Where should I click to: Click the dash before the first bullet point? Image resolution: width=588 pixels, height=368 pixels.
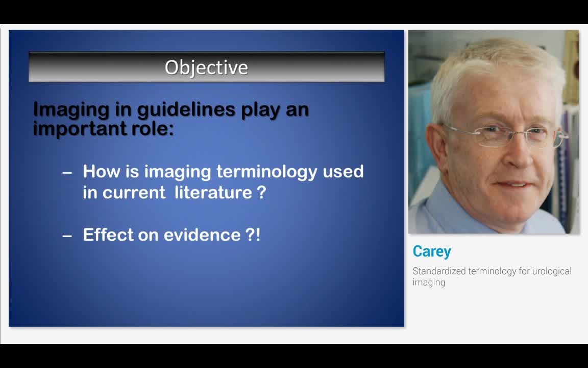click(x=68, y=172)
